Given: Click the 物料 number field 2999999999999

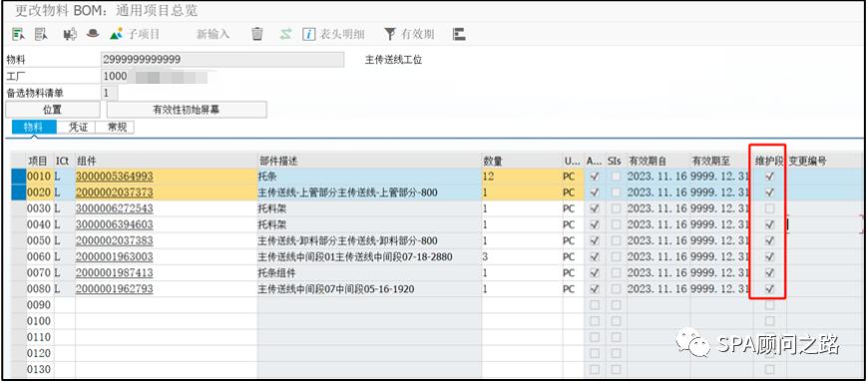Looking at the screenshot, I should click(x=222, y=60).
